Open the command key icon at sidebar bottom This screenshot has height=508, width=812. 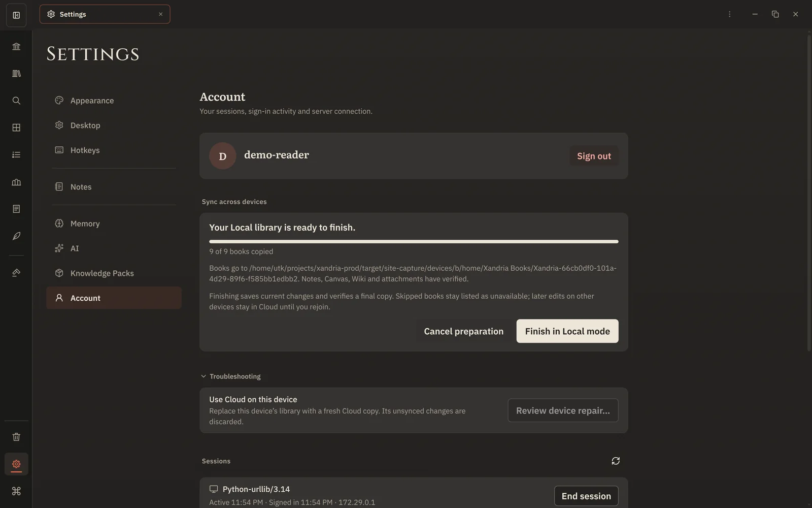pos(16,491)
